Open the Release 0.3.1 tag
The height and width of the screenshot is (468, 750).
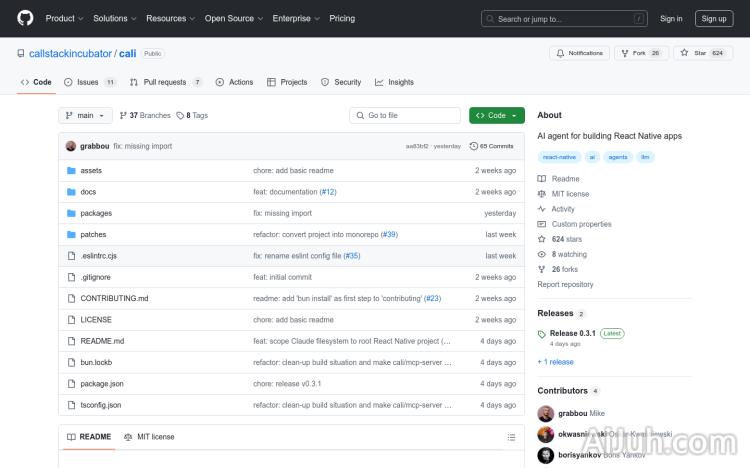click(572, 333)
